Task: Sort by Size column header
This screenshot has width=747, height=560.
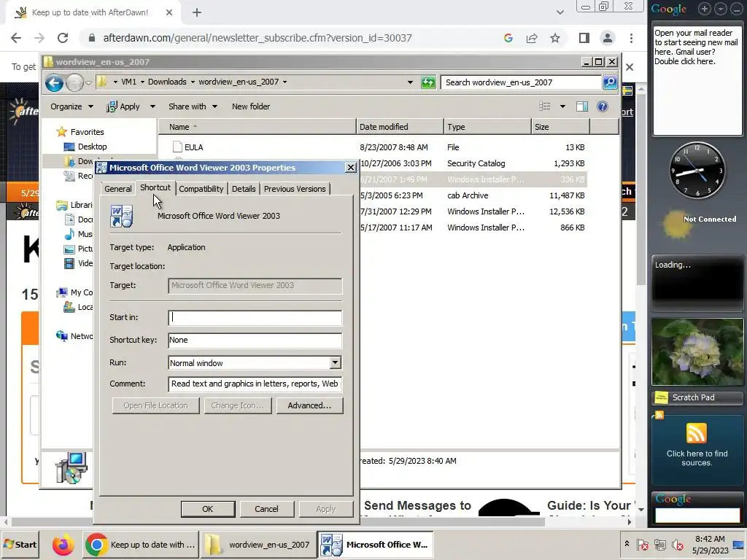Action: coord(561,127)
